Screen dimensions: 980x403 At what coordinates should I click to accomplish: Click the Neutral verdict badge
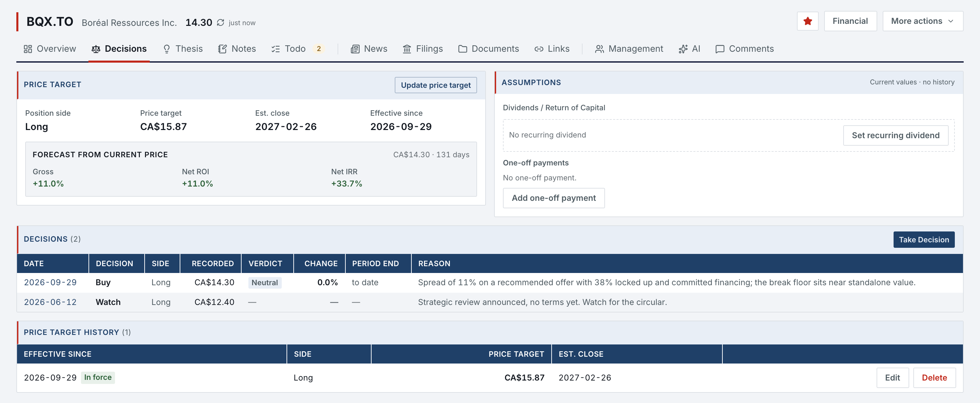point(265,283)
